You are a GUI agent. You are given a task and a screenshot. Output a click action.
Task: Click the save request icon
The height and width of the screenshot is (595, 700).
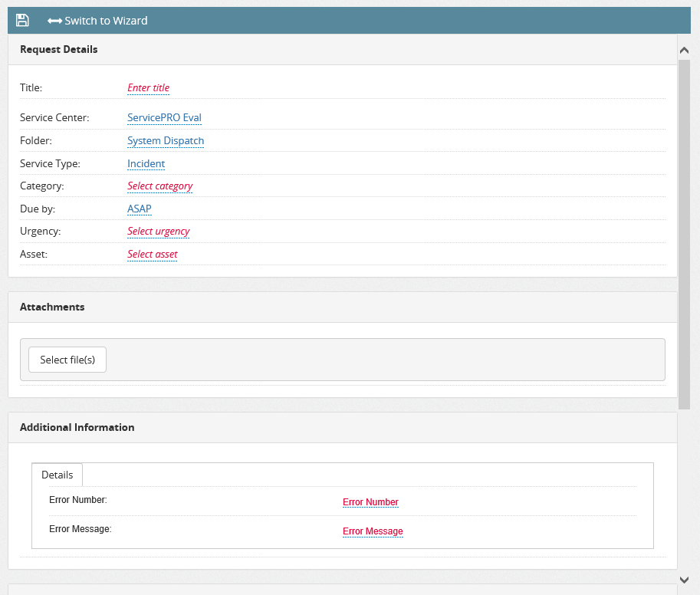[x=21, y=20]
